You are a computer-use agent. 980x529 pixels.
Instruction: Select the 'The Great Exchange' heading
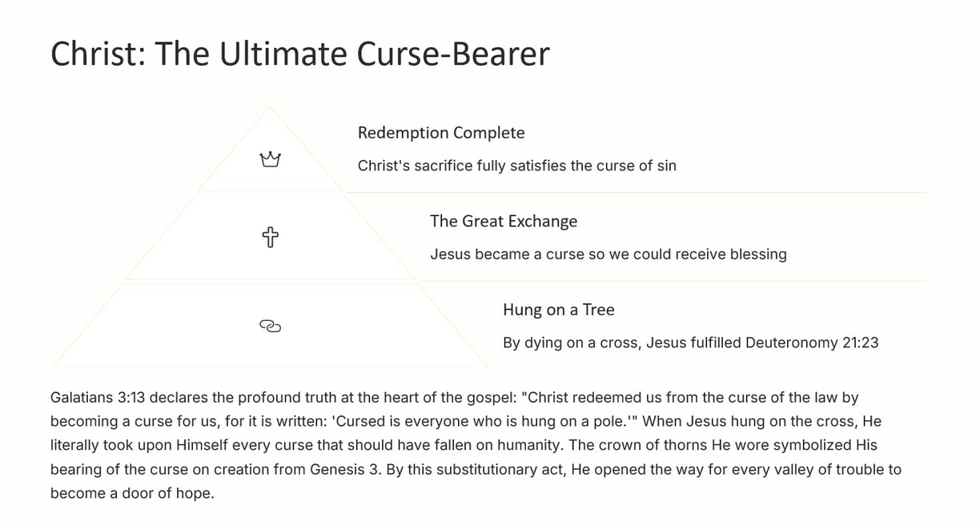[x=504, y=221]
